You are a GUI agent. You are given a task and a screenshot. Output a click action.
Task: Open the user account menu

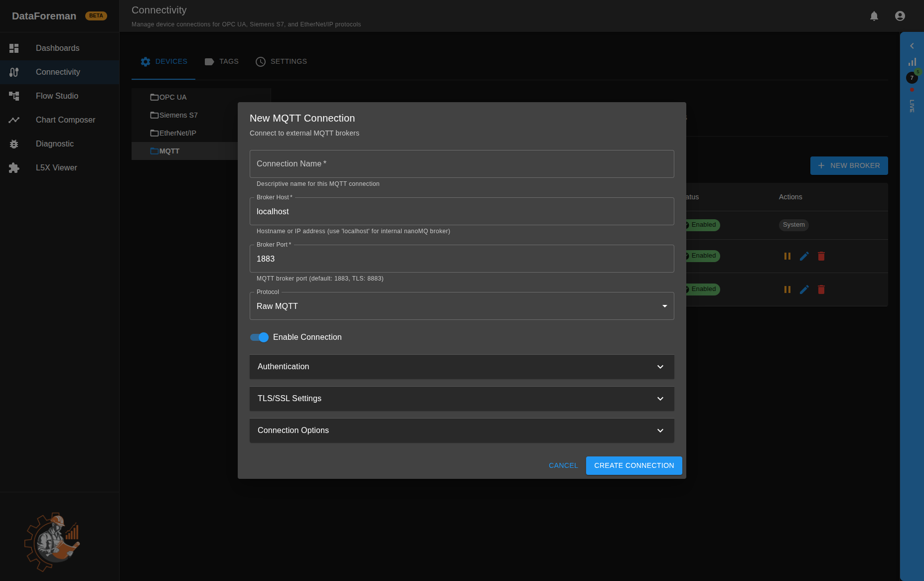(900, 16)
